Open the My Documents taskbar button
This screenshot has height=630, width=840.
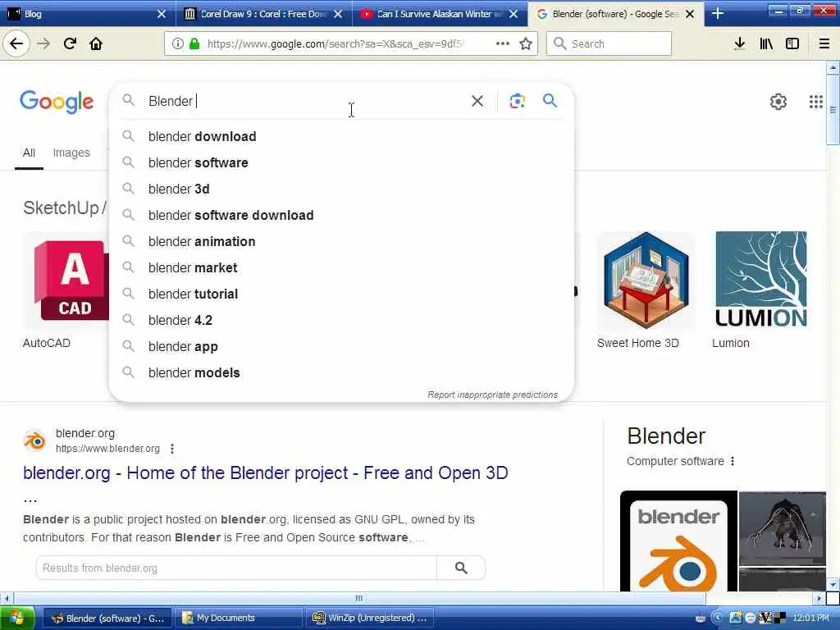click(x=240, y=619)
